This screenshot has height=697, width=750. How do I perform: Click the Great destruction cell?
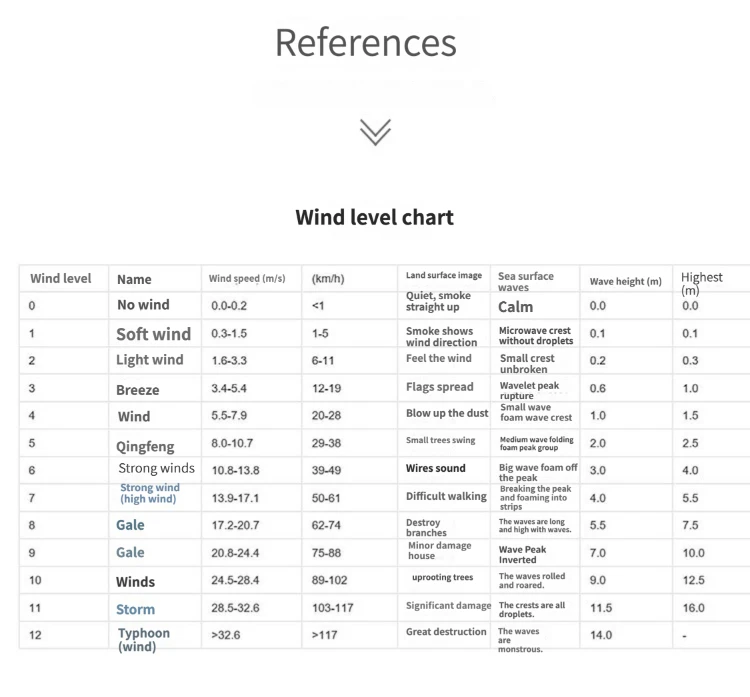click(x=446, y=632)
